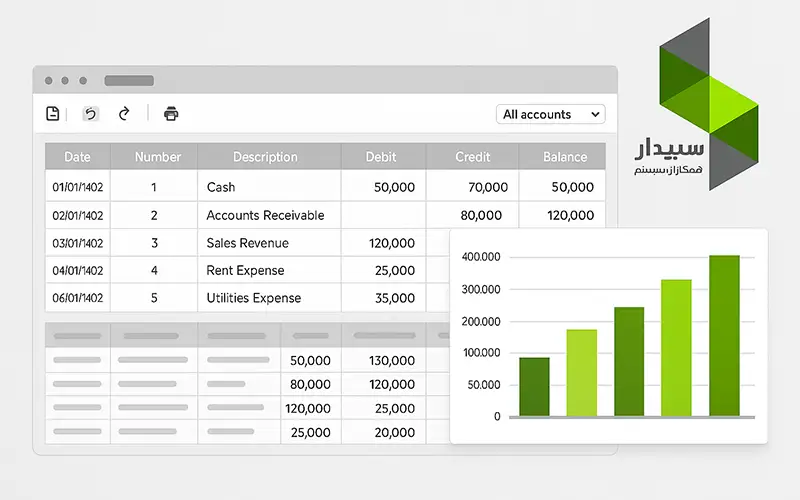Screen dimensions: 800x500
Task: Click the Number column header
Action: pyautogui.click(x=157, y=157)
